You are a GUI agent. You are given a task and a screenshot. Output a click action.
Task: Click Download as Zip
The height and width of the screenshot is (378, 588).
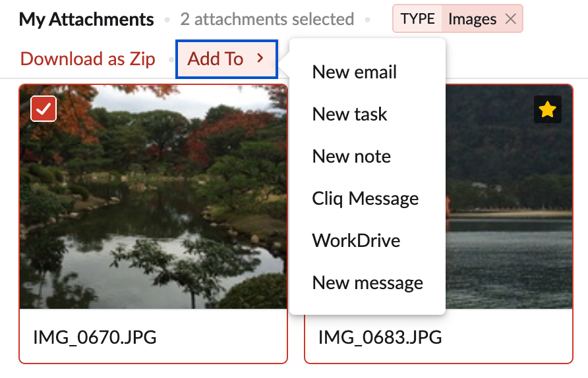(88, 59)
